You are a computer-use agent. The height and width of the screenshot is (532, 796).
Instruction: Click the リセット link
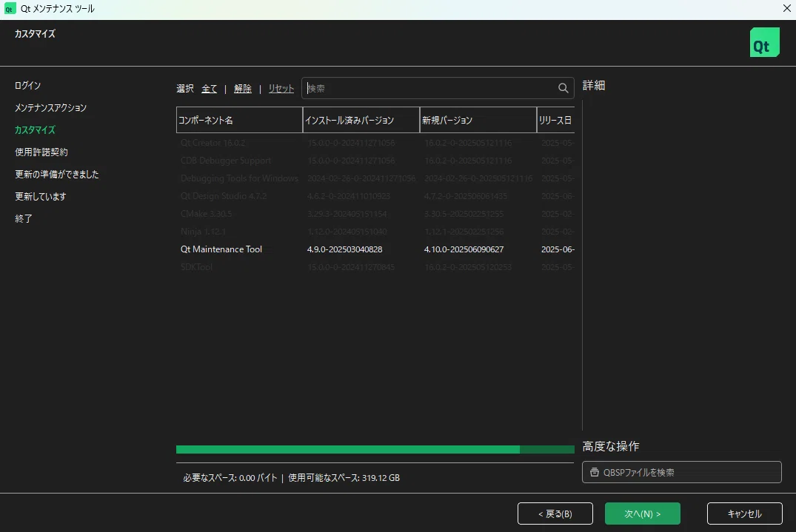point(281,89)
